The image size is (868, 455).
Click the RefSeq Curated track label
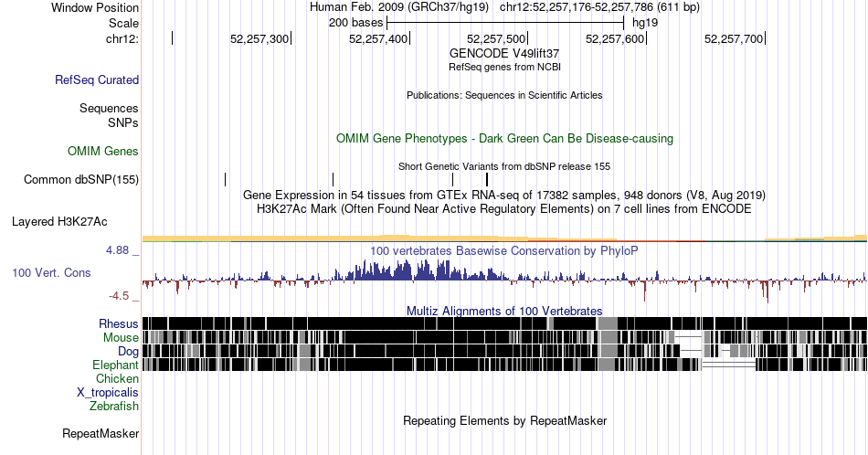coord(97,79)
